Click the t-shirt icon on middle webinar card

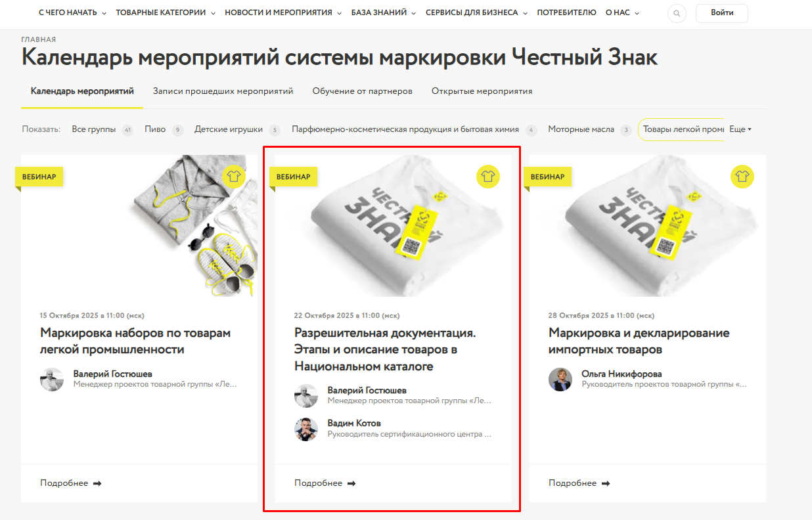488,177
